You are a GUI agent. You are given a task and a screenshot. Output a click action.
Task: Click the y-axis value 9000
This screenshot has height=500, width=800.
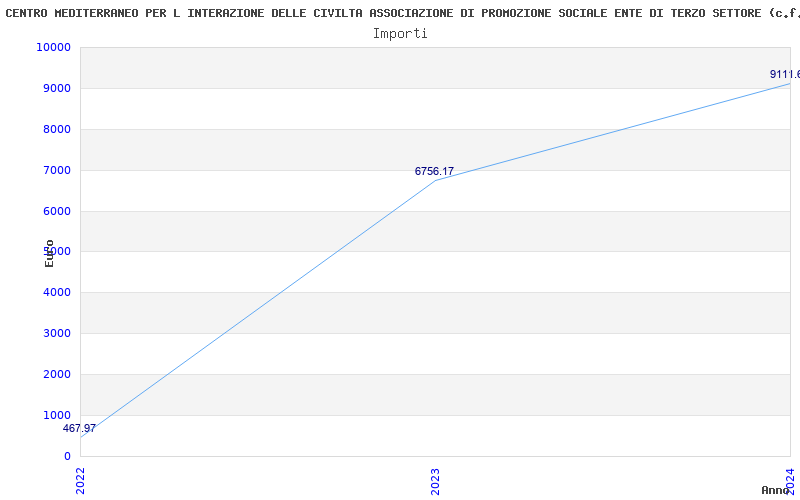point(57,88)
